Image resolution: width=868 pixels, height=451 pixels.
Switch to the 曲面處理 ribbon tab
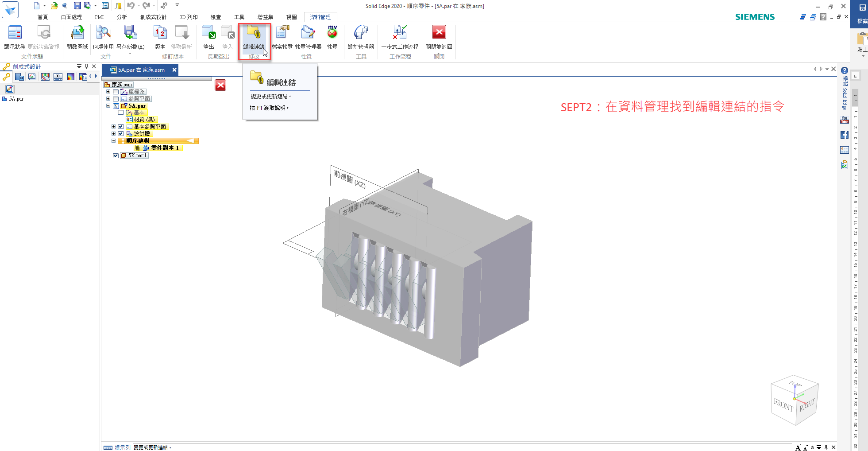tap(71, 17)
